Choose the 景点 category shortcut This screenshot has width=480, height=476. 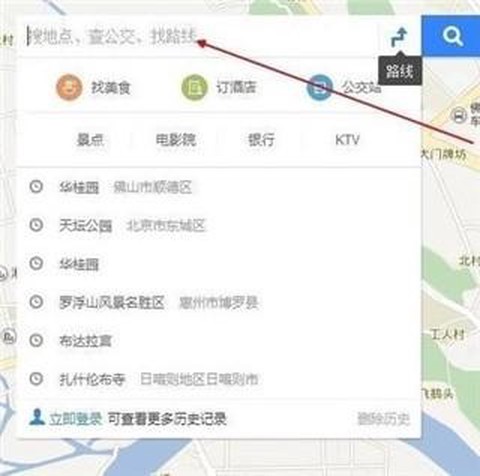(90, 140)
